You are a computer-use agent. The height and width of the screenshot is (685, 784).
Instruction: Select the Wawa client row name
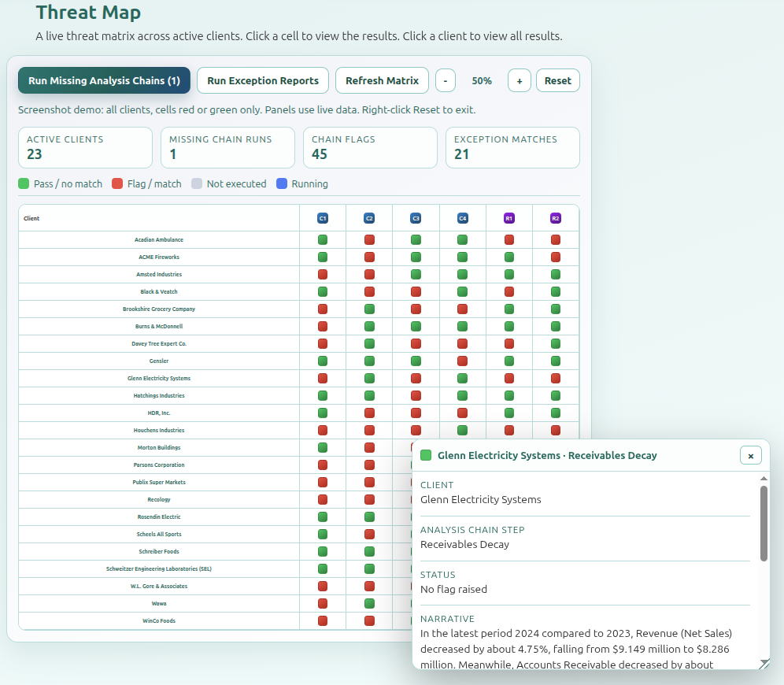pos(159,603)
